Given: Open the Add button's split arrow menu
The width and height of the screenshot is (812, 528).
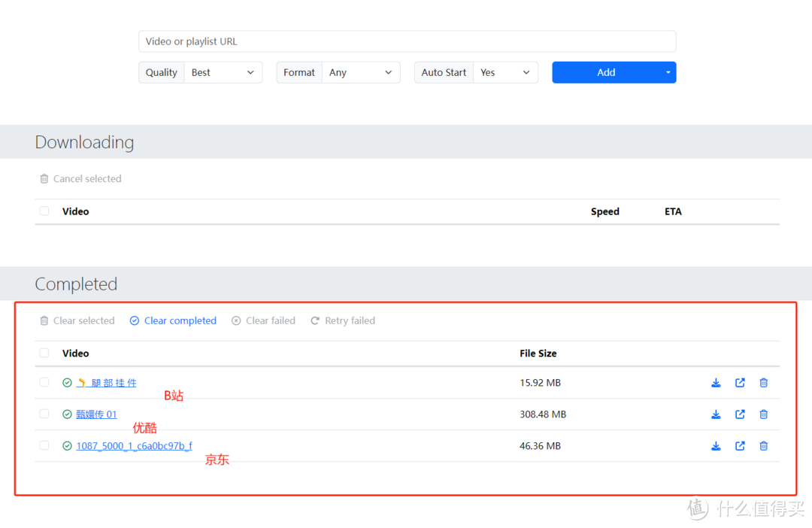Looking at the screenshot, I should pyautogui.click(x=668, y=72).
